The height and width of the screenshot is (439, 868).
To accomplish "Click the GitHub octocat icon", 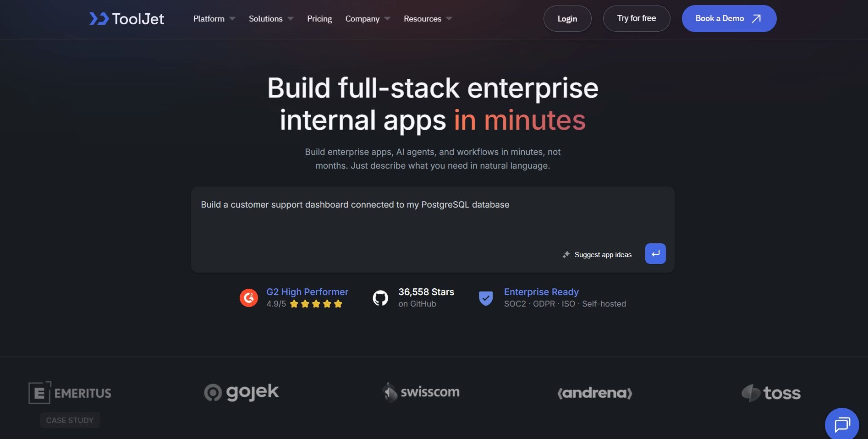I will pos(380,298).
